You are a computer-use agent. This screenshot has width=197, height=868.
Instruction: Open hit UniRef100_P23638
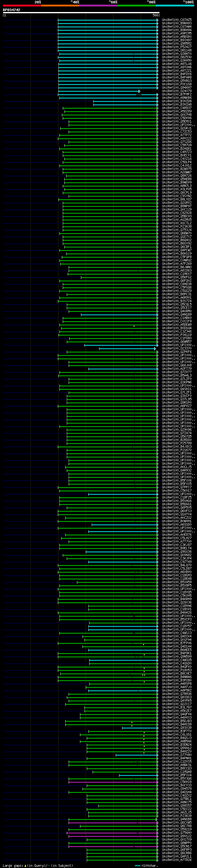coord(176,226)
